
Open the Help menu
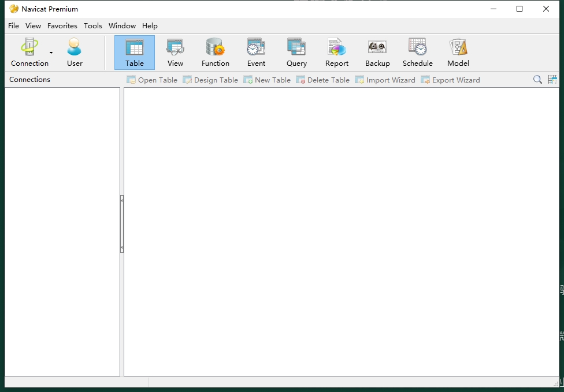pos(150,26)
